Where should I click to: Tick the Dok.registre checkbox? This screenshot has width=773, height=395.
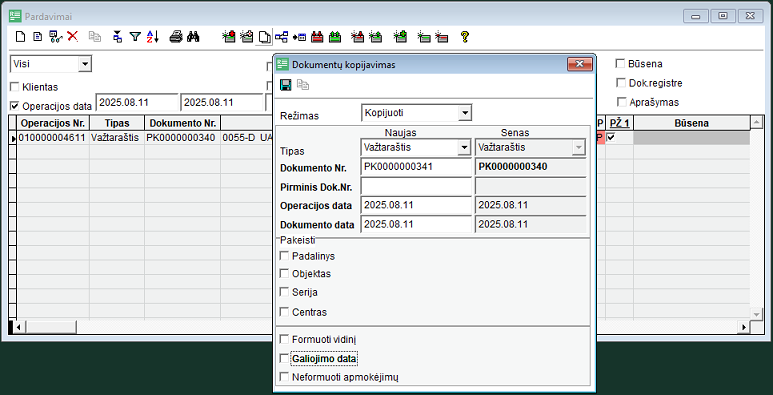621,82
